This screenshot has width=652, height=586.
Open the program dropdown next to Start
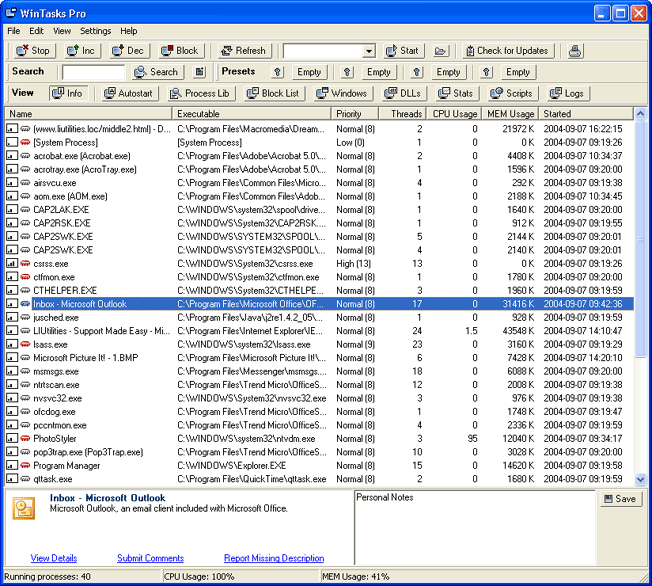(x=368, y=51)
